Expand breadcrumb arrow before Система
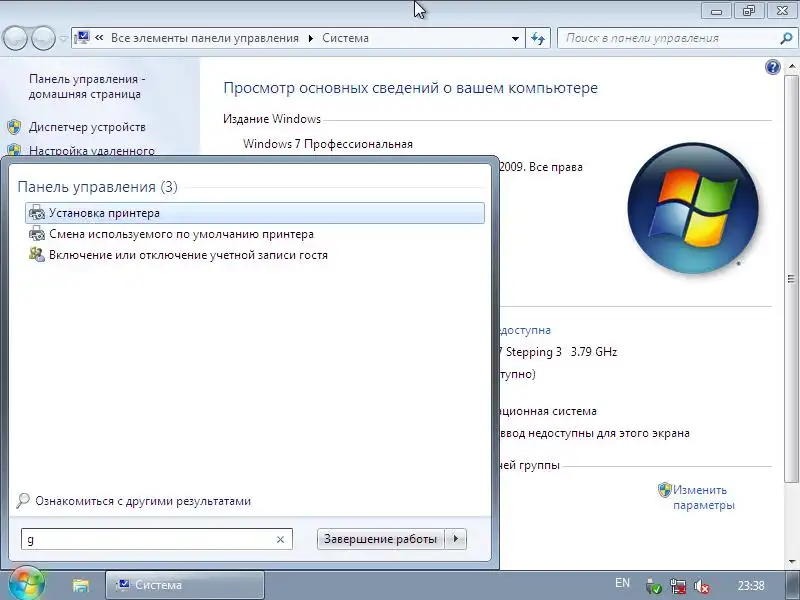This screenshot has height=600, width=800. 311,38
